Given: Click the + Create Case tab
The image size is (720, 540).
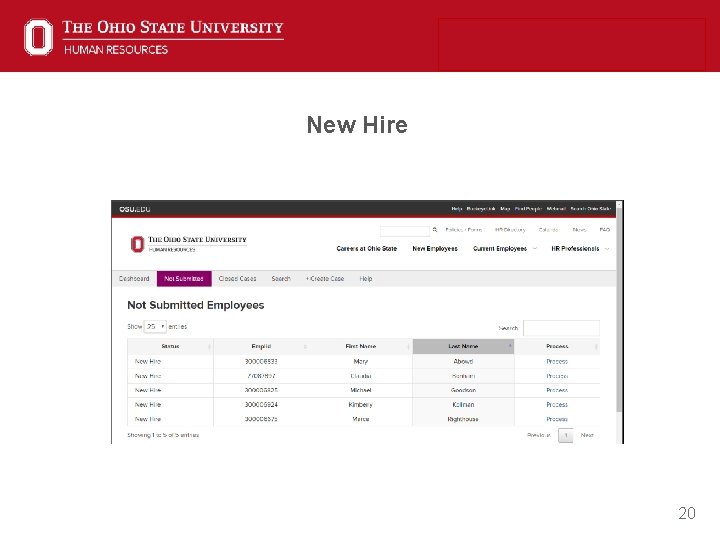Looking at the screenshot, I should pos(325,279).
